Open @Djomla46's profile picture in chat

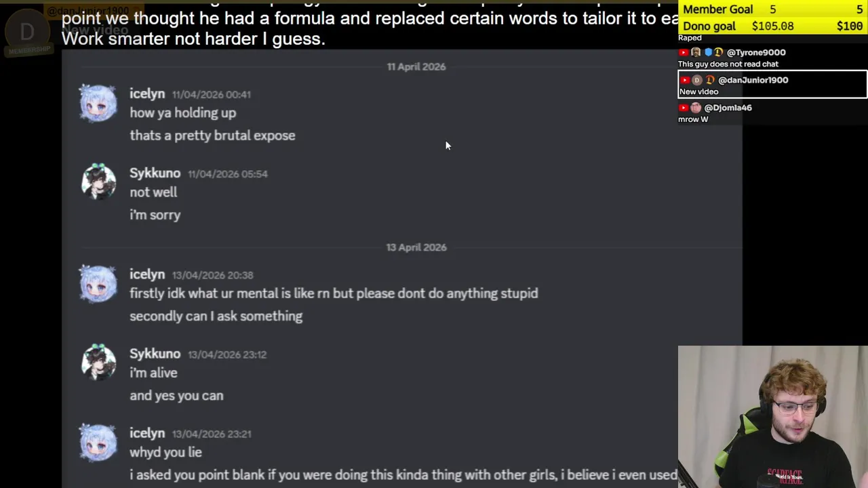(696, 108)
